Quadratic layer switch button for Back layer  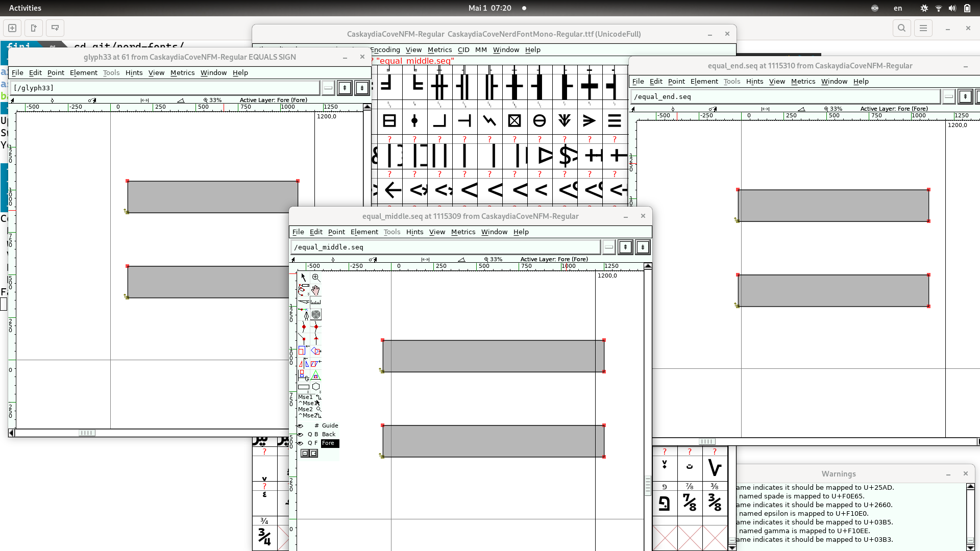(309, 434)
